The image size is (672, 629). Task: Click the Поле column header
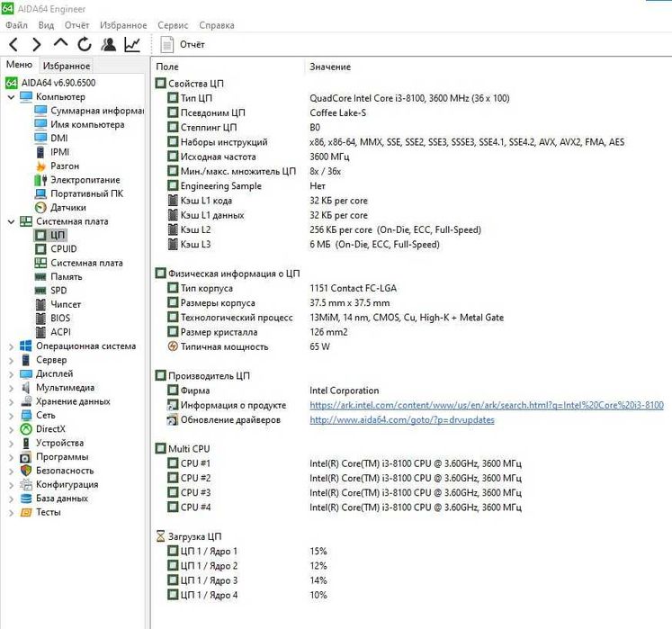pos(167,67)
